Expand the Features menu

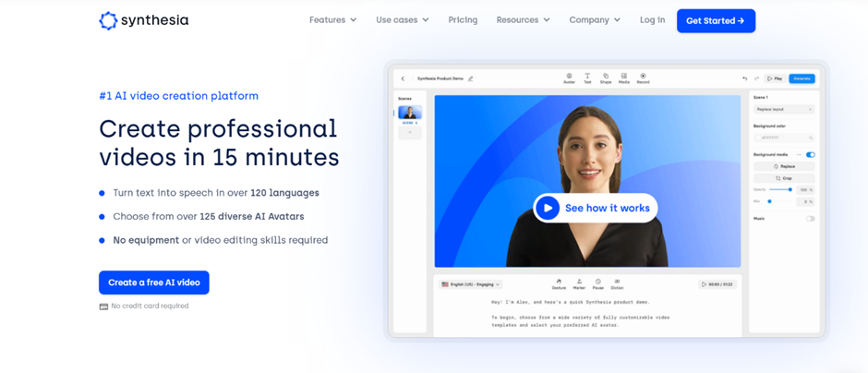(x=332, y=20)
